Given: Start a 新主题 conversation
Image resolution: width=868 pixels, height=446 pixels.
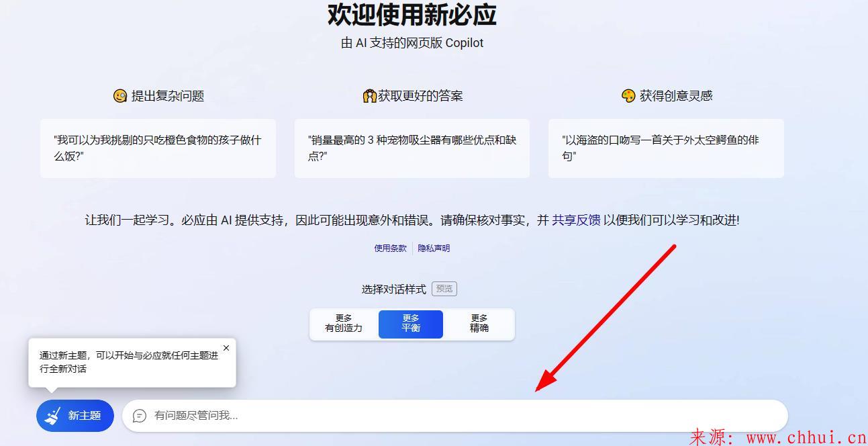Looking at the screenshot, I should coord(75,416).
